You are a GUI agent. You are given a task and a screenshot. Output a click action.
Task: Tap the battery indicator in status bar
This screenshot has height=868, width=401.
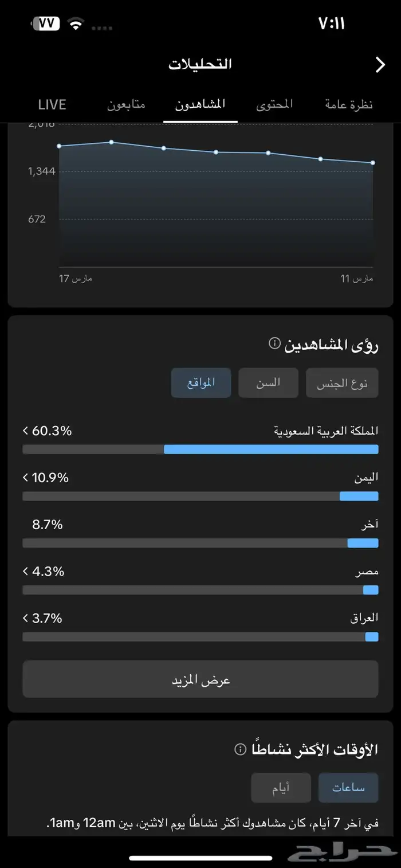tap(46, 24)
